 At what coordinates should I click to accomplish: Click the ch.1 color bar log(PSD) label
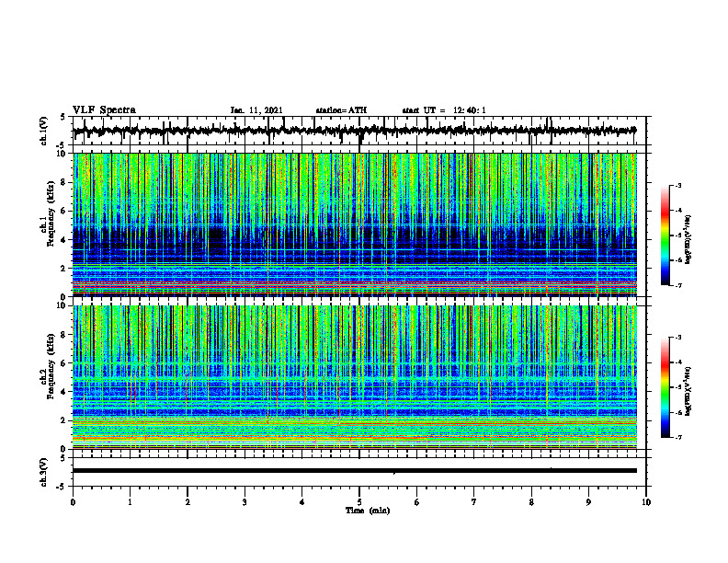point(688,240)
